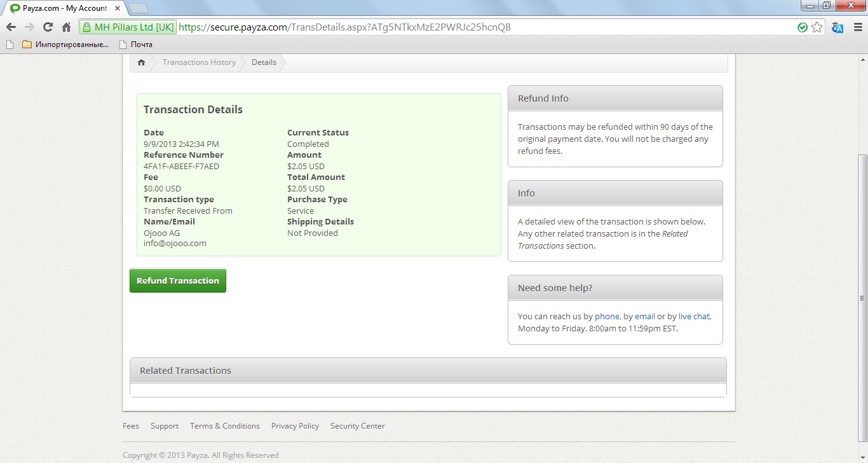Open the email support link

point(645,316)
